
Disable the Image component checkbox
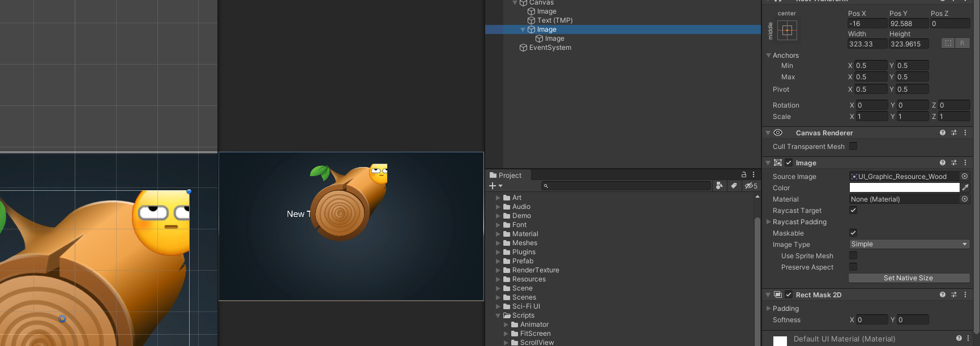point(789,163)
